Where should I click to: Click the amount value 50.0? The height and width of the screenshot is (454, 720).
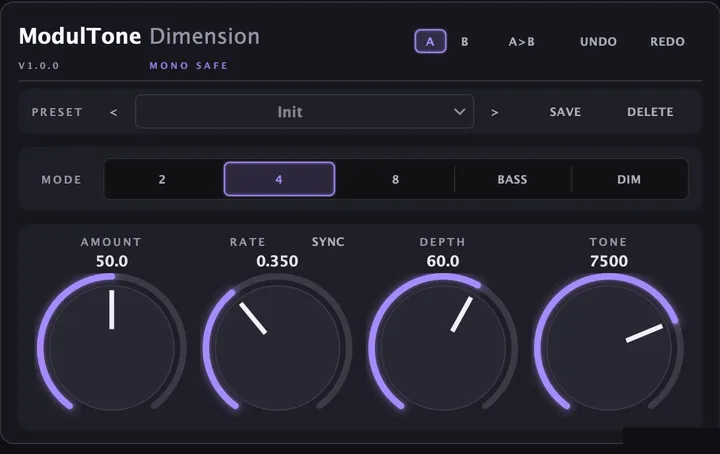[x=112, y=261]
